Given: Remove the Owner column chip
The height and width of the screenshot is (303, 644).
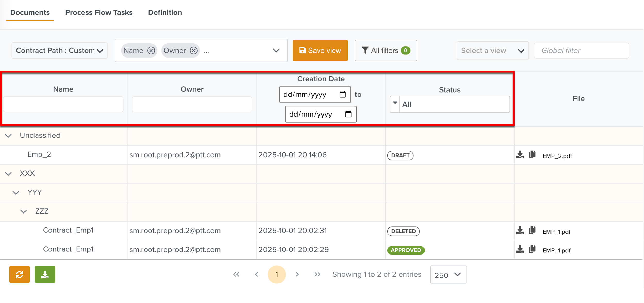Looking at the screenshot, I should (194, 51).
